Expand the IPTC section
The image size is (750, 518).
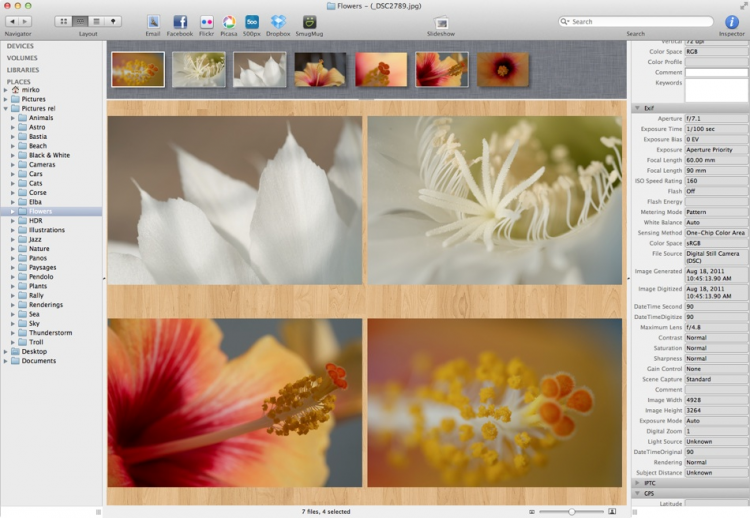(x=638, y=483)
